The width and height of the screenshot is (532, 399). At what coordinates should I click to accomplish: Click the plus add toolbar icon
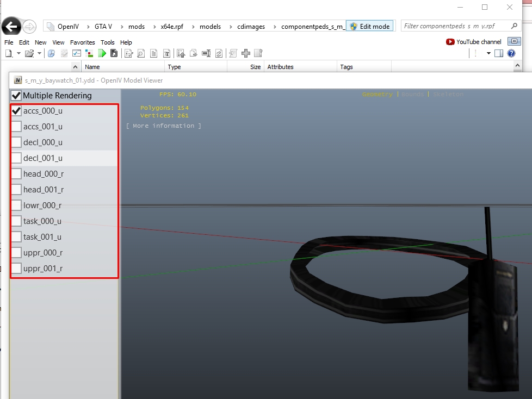click(x=246, y=53)
